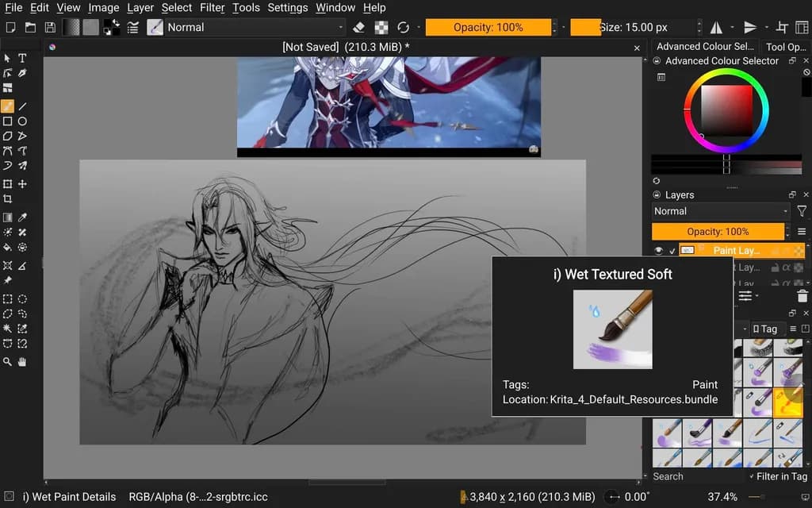Select the Pan hand tool
Viewport: 812px width, 508px height.
tap(22, 362)
